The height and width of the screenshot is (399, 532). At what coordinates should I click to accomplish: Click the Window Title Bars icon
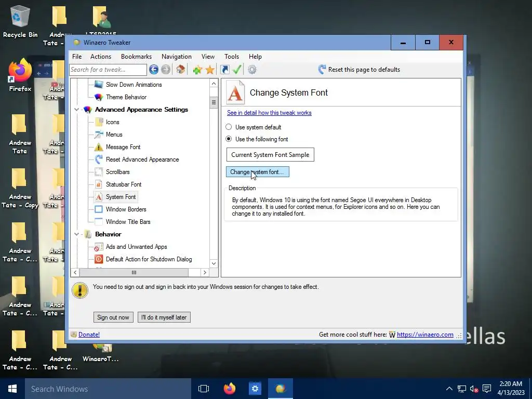[99, 221]
